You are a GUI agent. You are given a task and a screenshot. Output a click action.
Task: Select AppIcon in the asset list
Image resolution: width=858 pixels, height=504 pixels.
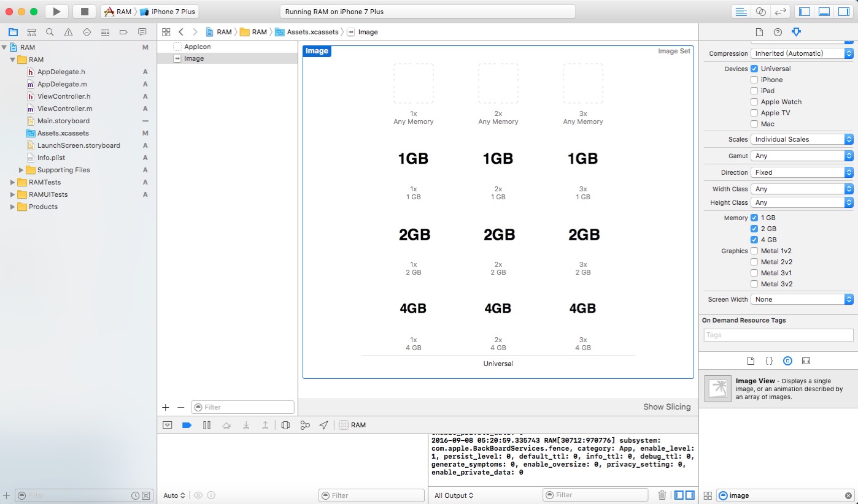pyautogui.click(x=197, y=47)
